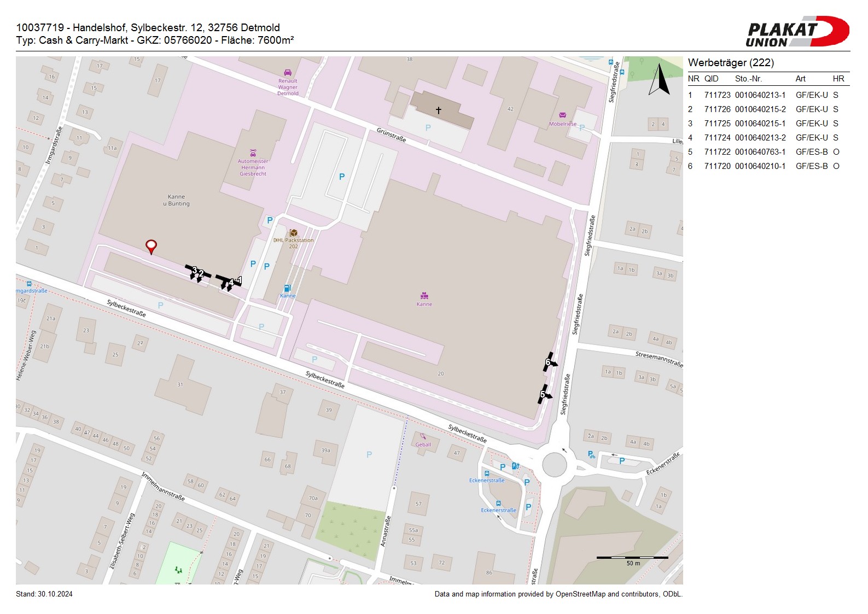The image size is (868, 614).
Task: Click the Sto.-Nr. column header
Action: (748, 79)
